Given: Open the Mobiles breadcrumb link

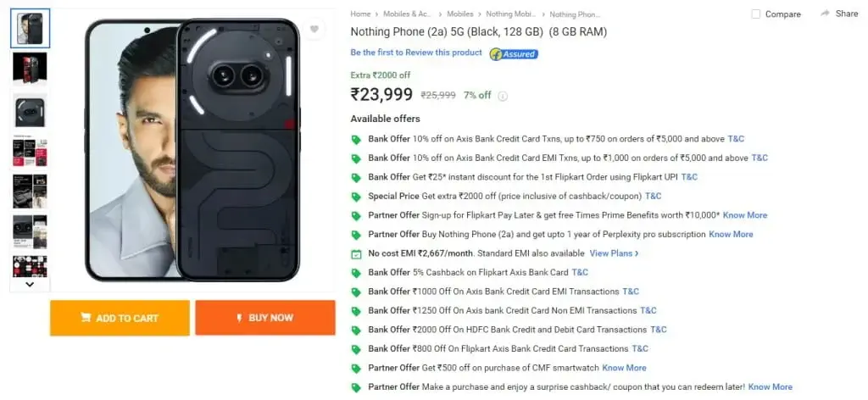Looking at the screenshot, I should [x=460, y=14].
